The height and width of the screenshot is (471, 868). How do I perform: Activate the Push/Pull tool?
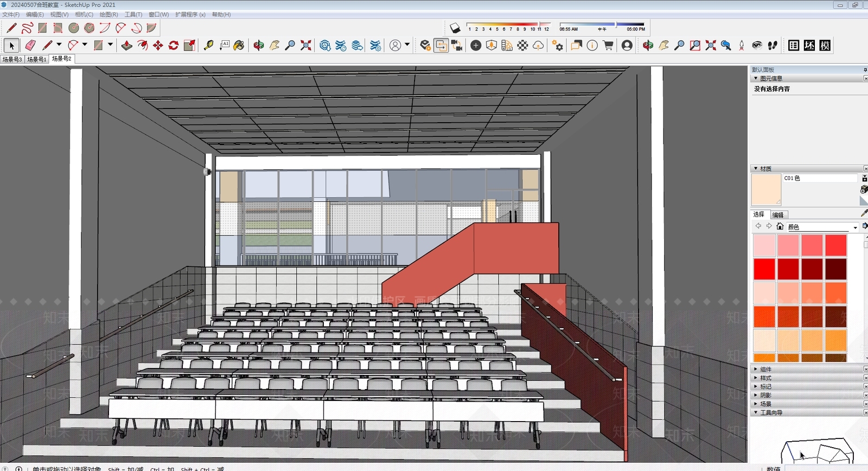[x=126, y=46]
